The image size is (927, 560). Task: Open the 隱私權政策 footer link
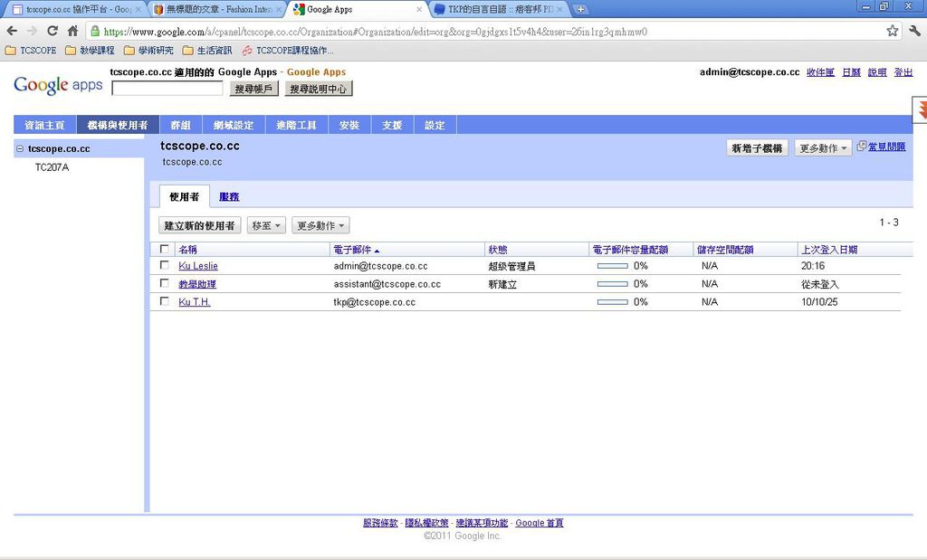pos(426,523)
